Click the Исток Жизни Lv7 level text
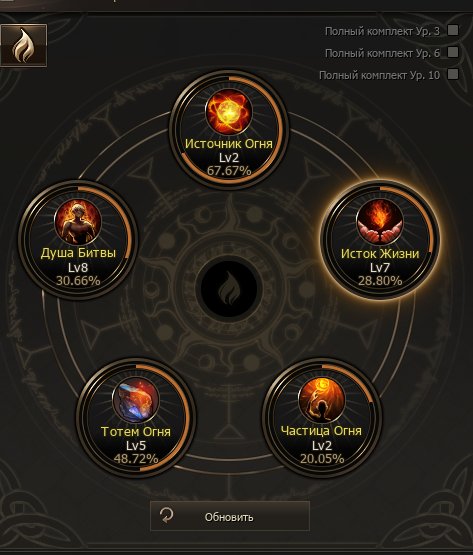The height and width of the screenshot is (555, 473). pos(380,268)
